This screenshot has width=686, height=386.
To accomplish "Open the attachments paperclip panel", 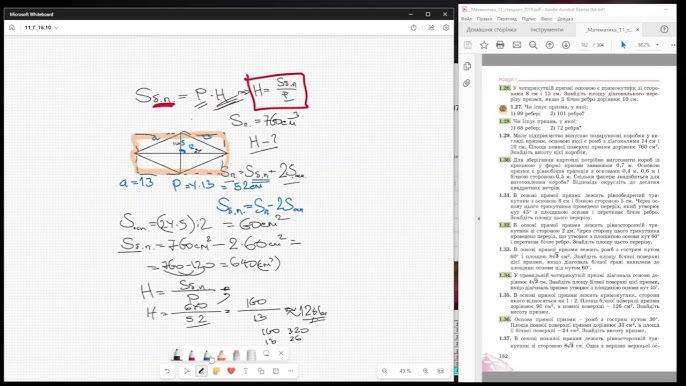I will (x=467, y=83).
